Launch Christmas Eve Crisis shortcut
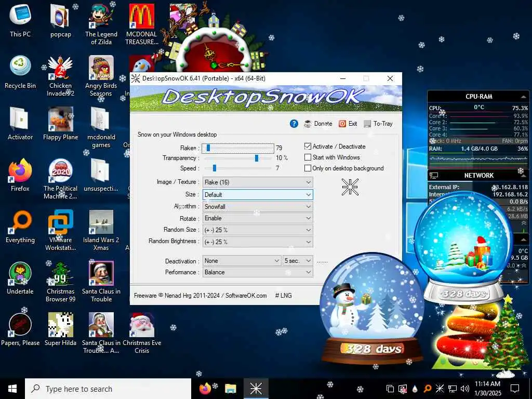This screenshot has width=532, height=399. (142, 333)
